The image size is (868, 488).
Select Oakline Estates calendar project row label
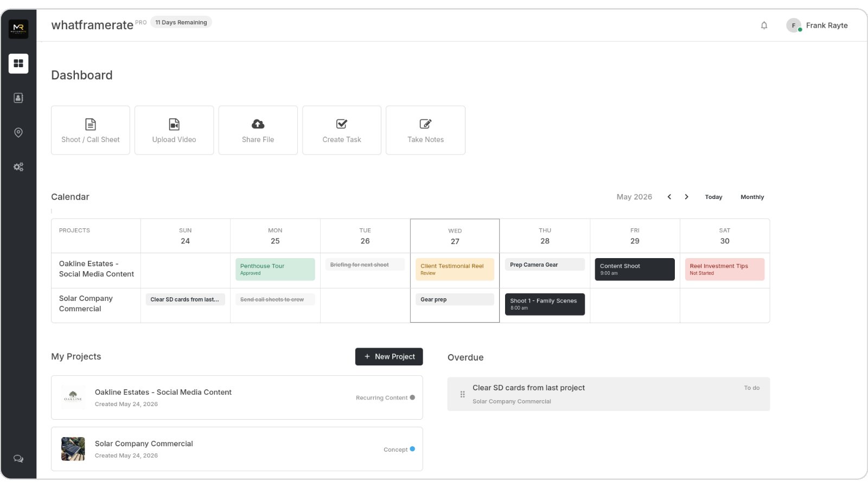click(97, 269)
